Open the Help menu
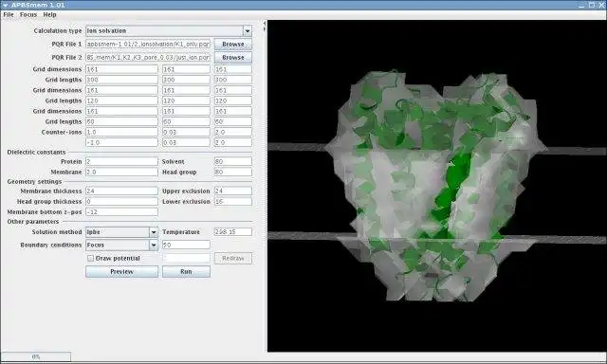 pyautogui.click(x=49, y=15)
